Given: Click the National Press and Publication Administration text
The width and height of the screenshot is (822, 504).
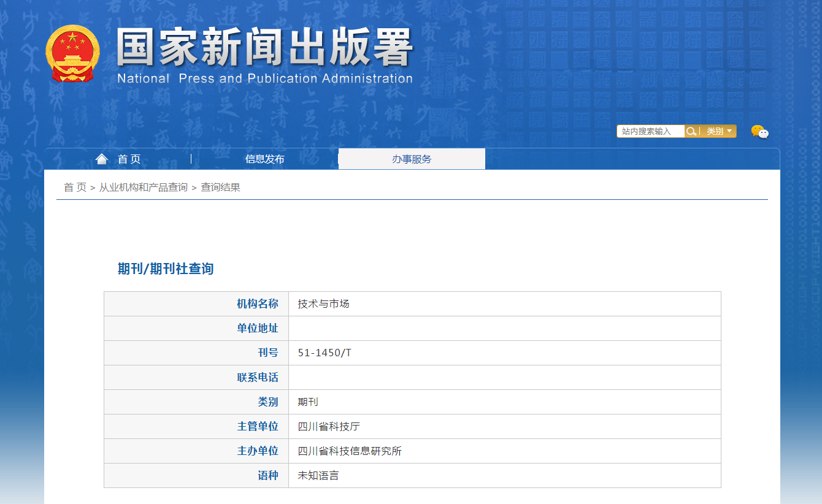Looking at the screenshot, I should 264,78.
